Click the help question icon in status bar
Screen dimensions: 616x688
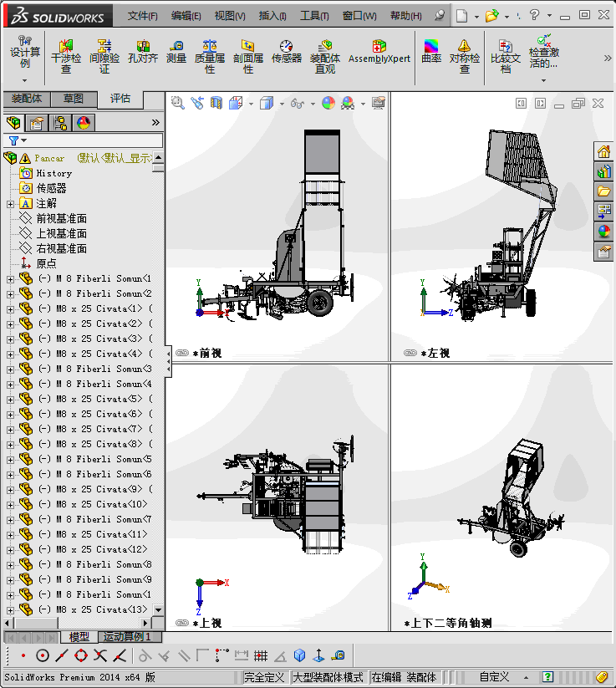547,677
